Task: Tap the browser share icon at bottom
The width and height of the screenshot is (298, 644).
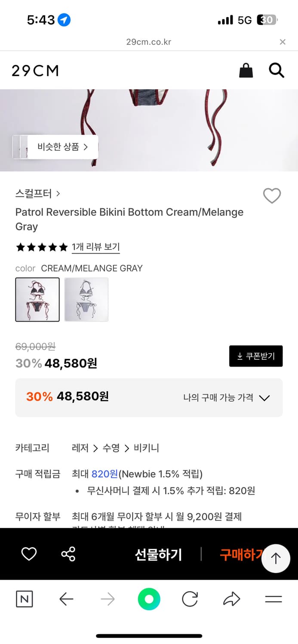Action: (x=232, y=598)
